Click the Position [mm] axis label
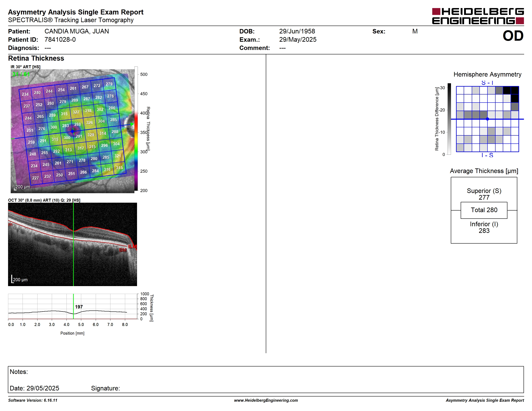This screenshot has width=532, height=411. coord(72,333)
